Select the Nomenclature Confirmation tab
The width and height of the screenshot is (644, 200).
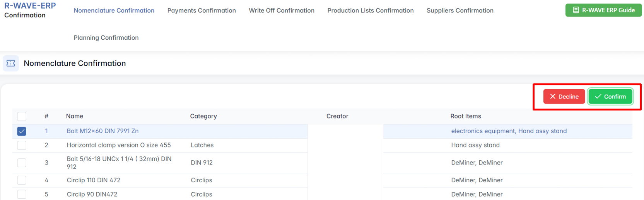[114, 10]
